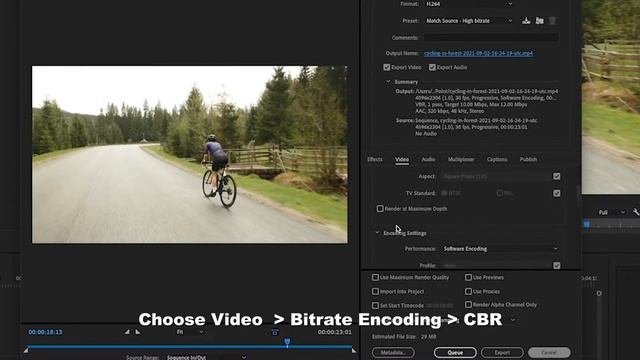Click the current timecode 00:00:18:13
The width and height of the screenshot is (640, 360).
pos(45,332)
